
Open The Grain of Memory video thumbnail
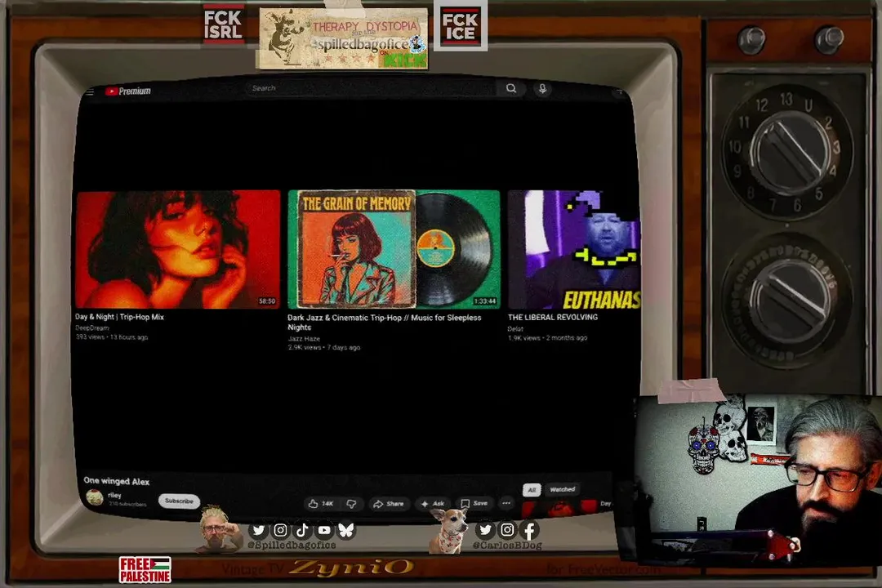[x=394, y=249]
